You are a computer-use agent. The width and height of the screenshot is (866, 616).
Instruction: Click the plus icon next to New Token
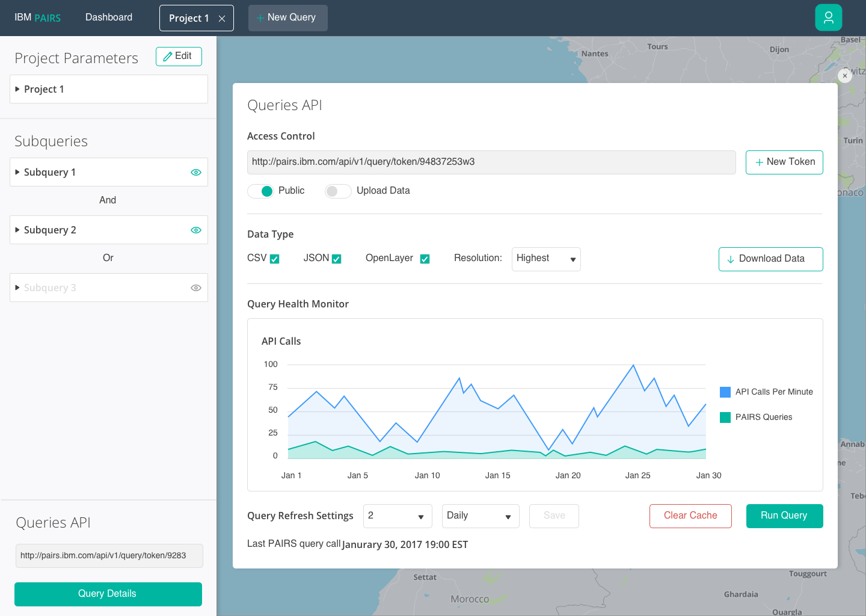click(758, 162)
